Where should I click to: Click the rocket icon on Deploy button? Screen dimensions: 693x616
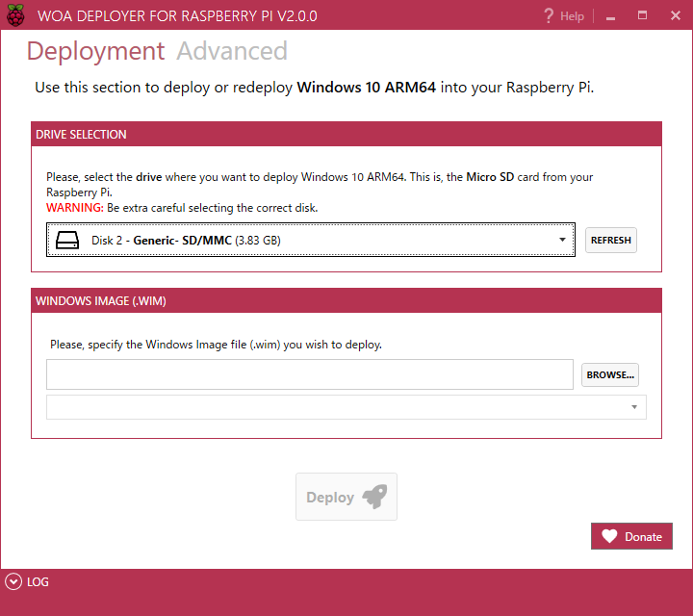374,497
